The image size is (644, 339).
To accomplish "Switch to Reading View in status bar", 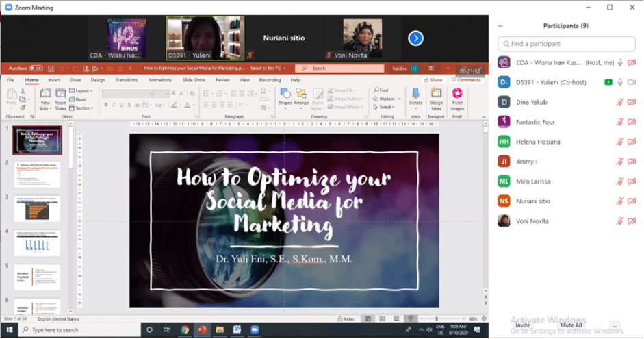I will point(396,319).
